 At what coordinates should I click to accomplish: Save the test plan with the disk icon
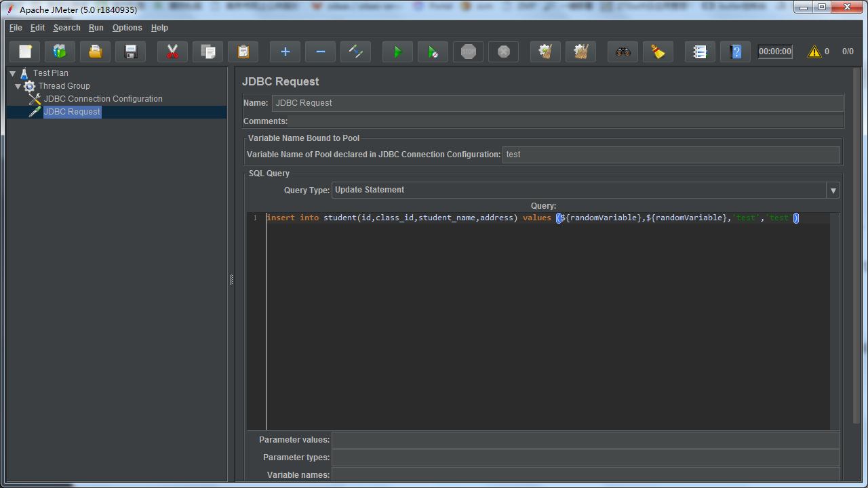coord(131,52)
